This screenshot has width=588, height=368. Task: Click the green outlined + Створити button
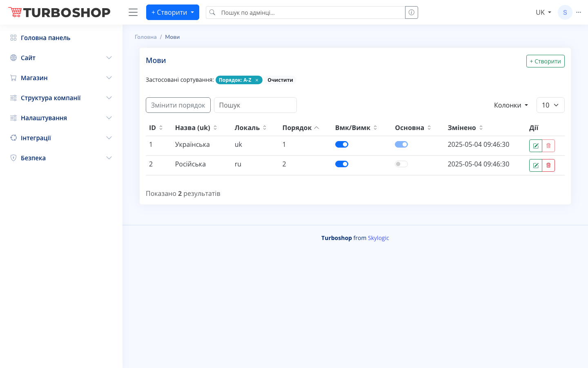pyautogui.click(x=546, y=61)
